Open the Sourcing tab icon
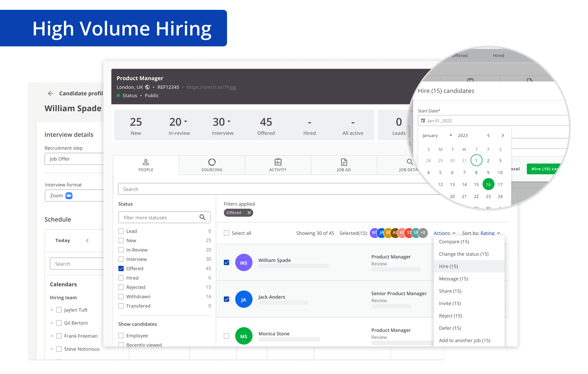This screenshot has width=588, height=374. [212, 162]
